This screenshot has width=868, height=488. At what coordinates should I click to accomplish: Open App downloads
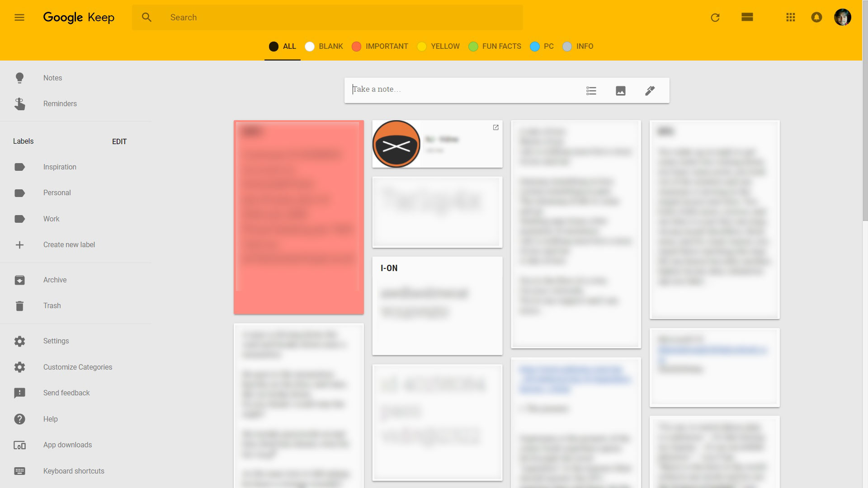[x=67, y=445]
